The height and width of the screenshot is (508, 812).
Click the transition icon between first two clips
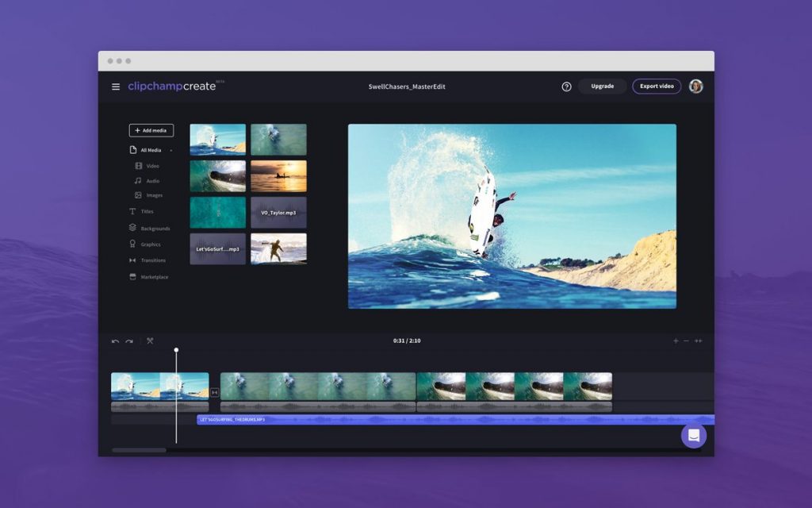pos(215,391)
